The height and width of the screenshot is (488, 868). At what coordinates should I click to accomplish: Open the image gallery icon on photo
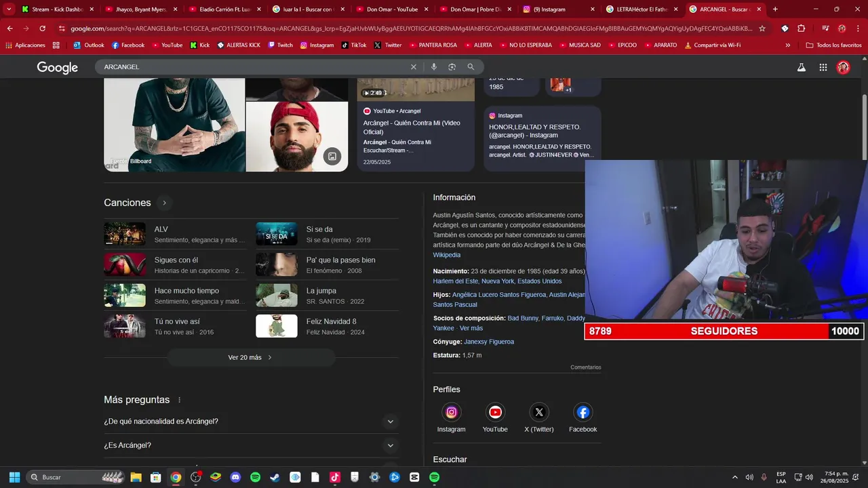[x=332, y=157]
